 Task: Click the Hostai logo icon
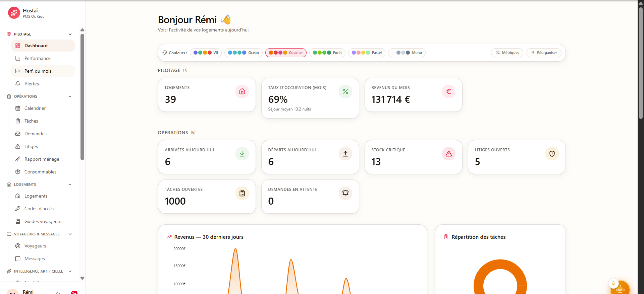(x=14, y=13)
